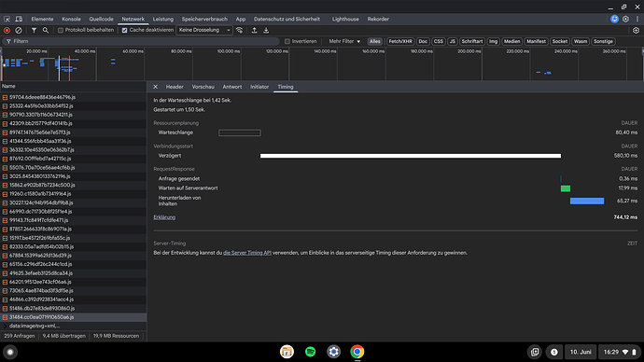644x362 pixels.
Task: Filter requests by CSS
Action: 439,41
